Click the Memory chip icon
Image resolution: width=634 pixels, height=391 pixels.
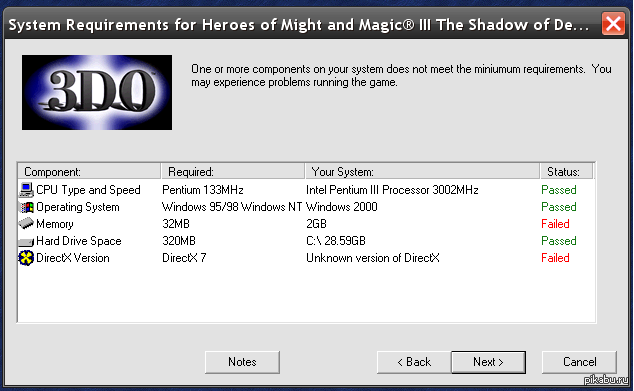(26, 224)
